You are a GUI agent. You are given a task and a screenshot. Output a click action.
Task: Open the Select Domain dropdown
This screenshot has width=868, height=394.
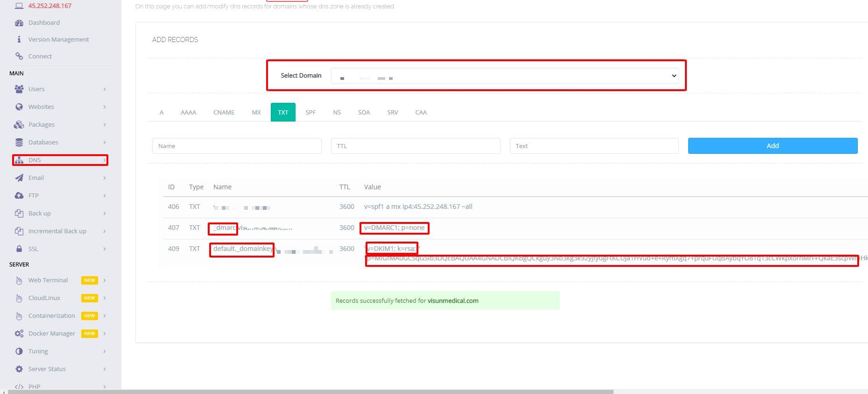(x=505, y=76)
